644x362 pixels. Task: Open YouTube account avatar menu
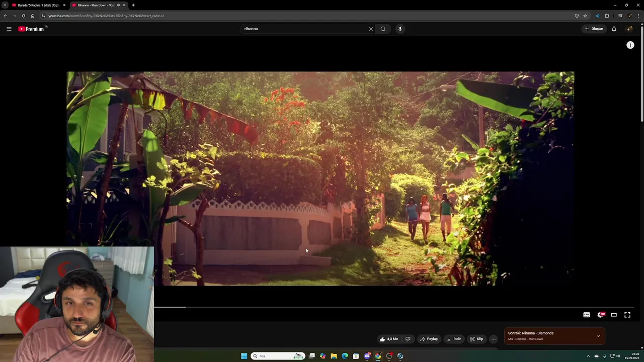click(x=629, y=29)
